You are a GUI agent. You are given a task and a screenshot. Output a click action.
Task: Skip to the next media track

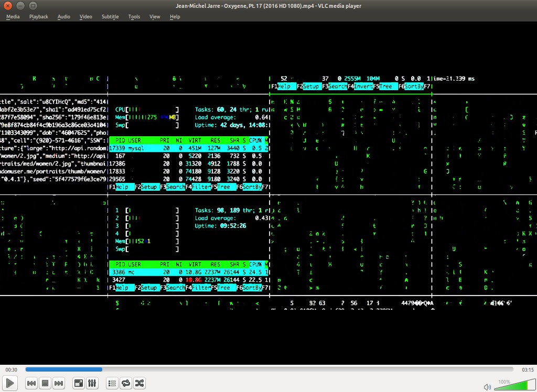(59, 383)
